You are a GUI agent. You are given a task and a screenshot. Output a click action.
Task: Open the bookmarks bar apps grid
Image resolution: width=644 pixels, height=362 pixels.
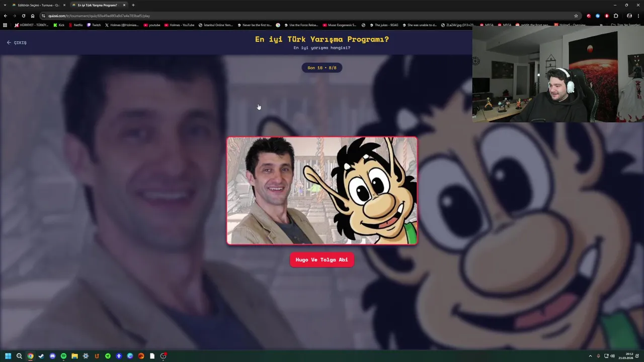5,25
